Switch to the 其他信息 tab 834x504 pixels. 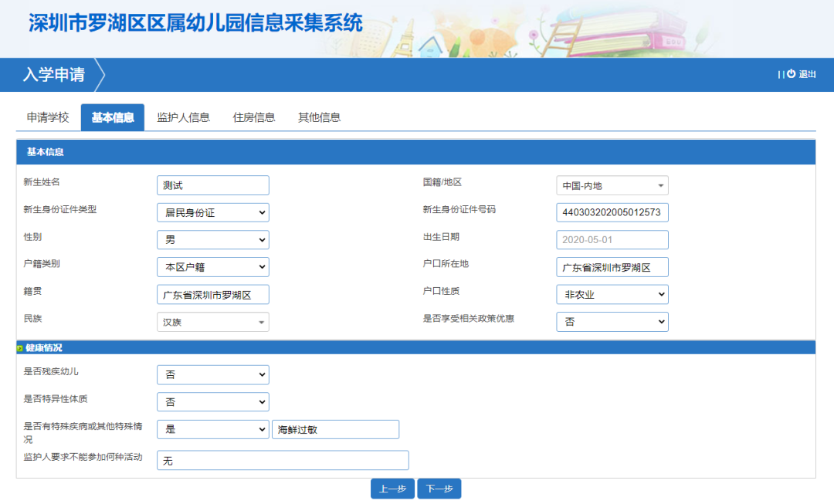pos(317,117)
